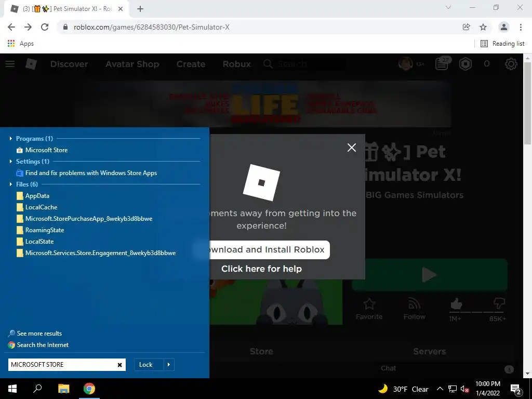Open taskbar search magnifier icon
The width and height of the screenshot is (532, 399).
pyautogui.click(x=37, y=389)
